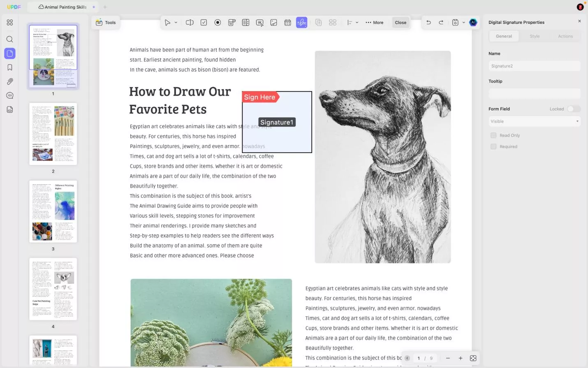
Task: Select the cursor selection tool
Action: click(x=167, y=23)
